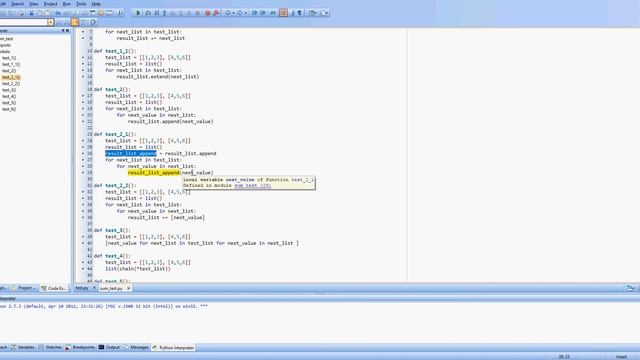Viewport: 640px width, 360px height.
Task: Click code 'result_list += [next_value]'
Action: (166, 218)
